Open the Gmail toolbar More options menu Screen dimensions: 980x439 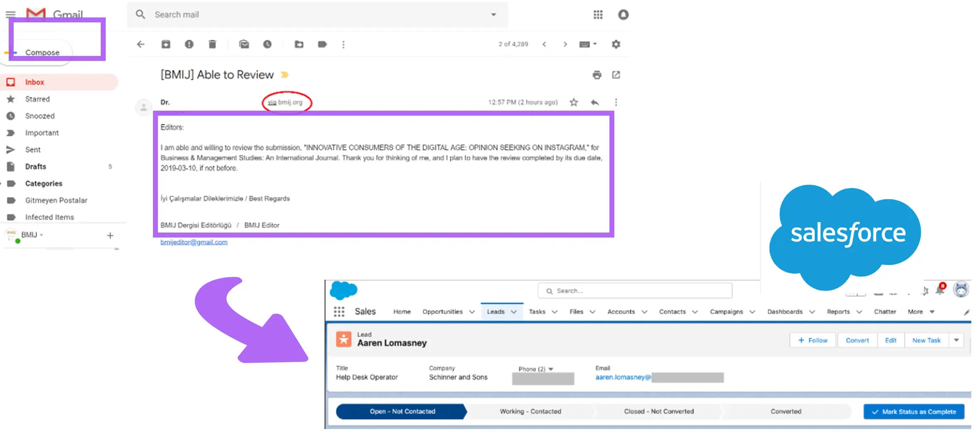(343, 44)
